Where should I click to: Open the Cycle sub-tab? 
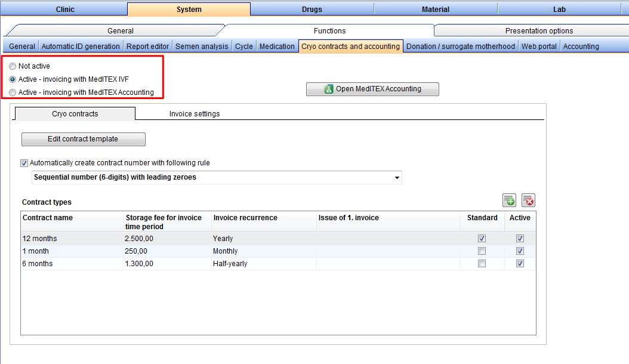click(244, 47)
